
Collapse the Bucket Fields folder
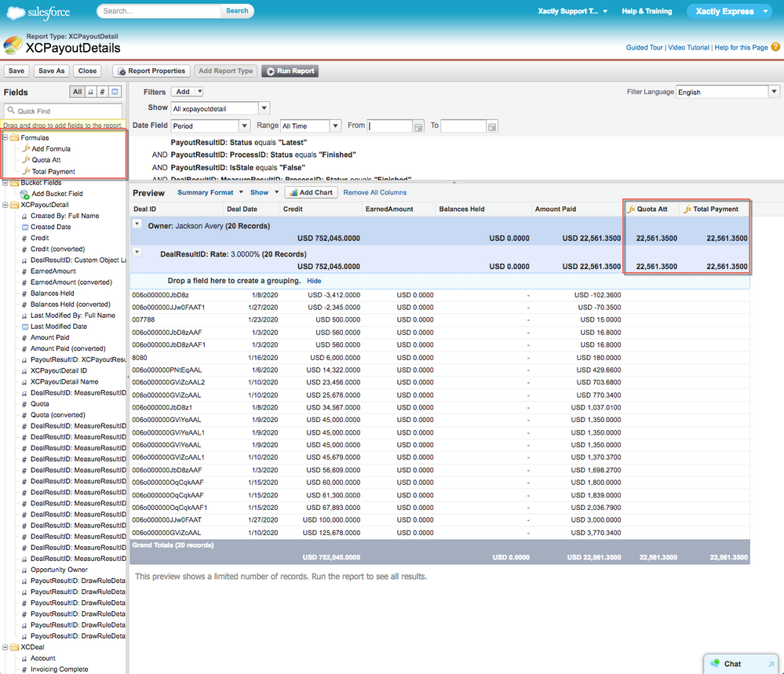point(5,183)
